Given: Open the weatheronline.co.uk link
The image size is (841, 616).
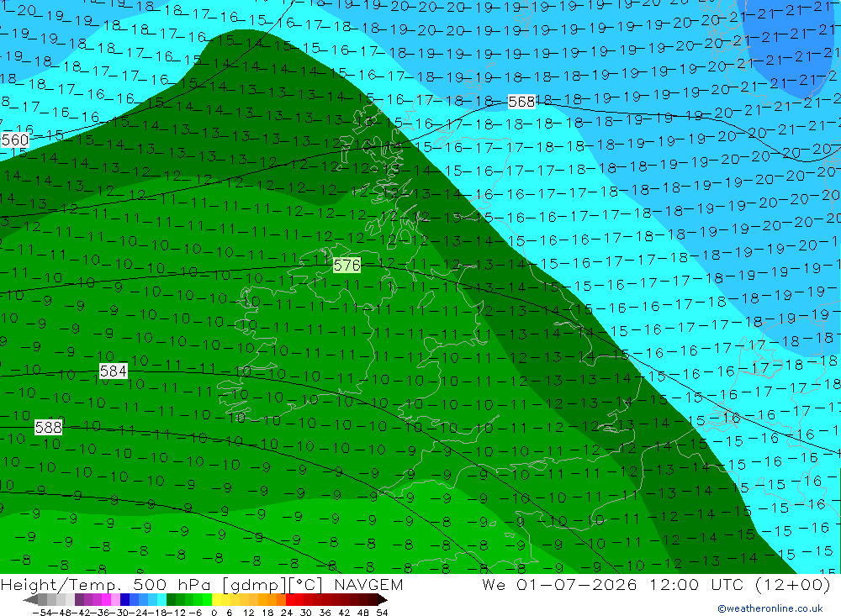Looking at the screenshot, I should click(x=770, y=608).
